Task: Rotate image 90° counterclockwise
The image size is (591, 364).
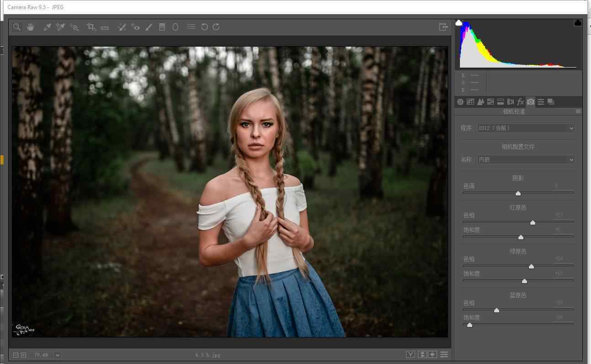Action: tap(204, 27)
